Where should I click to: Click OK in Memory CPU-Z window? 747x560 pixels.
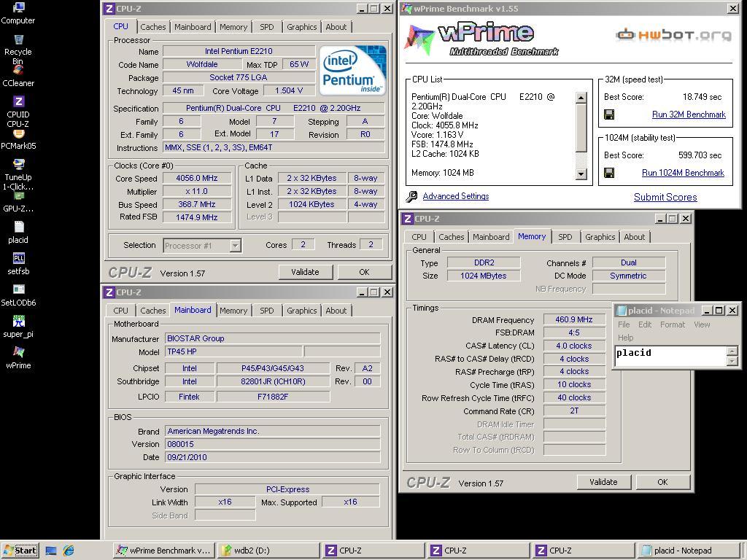662,482
